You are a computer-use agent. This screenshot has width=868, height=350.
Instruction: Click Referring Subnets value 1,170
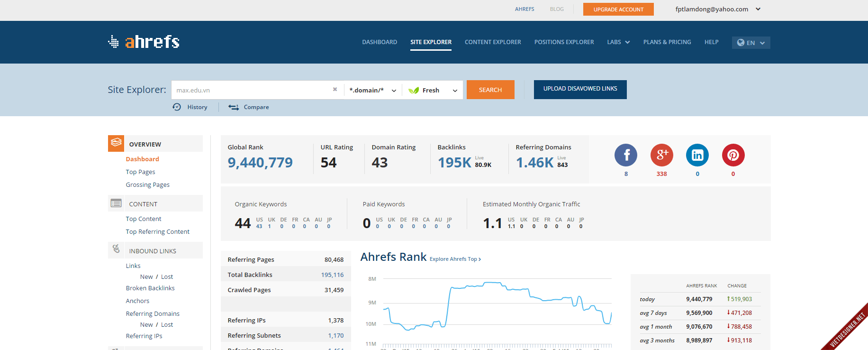point(336,335)
